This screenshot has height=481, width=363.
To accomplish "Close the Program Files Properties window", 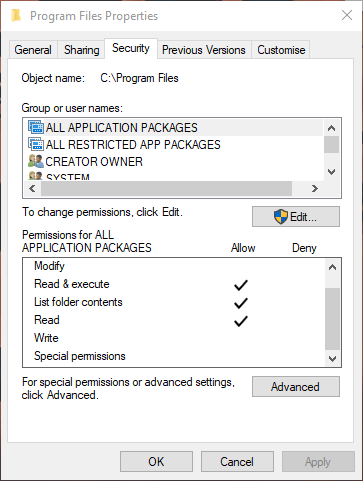I will point(347,15).
